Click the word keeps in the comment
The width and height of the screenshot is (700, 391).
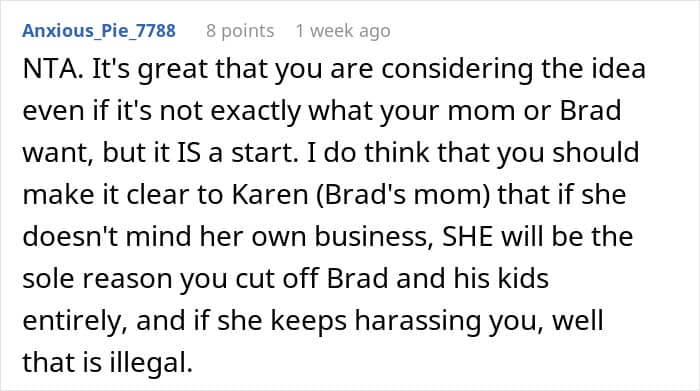(308, 321)
